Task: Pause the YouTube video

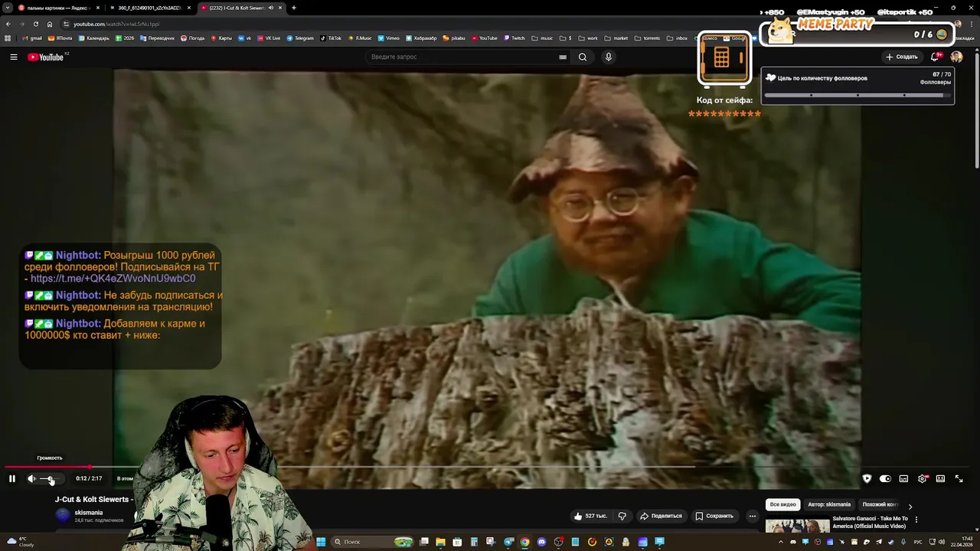Action: [x=12, y=479]
